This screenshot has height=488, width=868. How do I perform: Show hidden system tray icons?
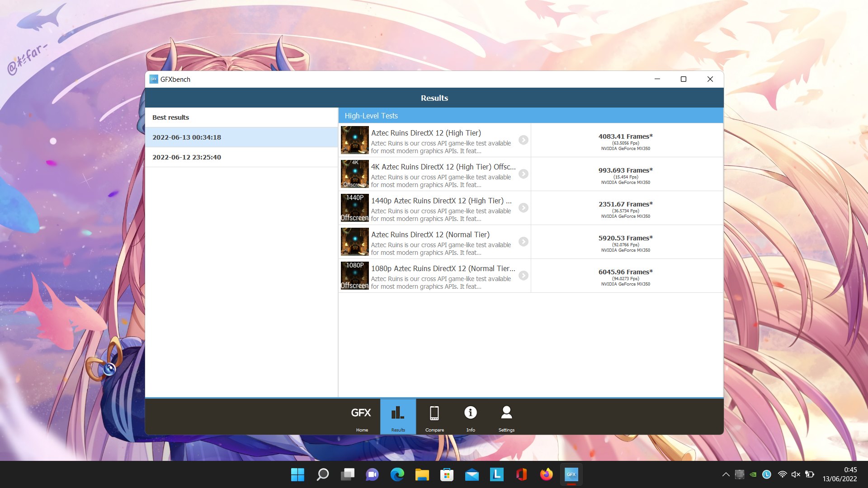tap(726, 474)
